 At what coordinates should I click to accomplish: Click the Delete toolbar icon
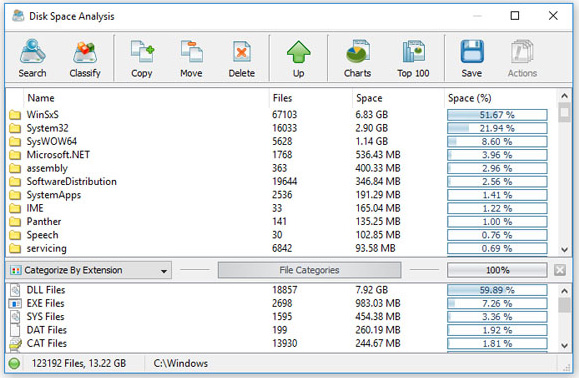point(241,58)
